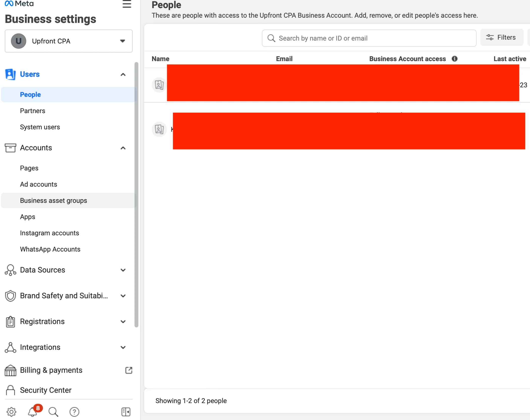
Task: Open Ad accounts menu item
Action: [39, 184]
